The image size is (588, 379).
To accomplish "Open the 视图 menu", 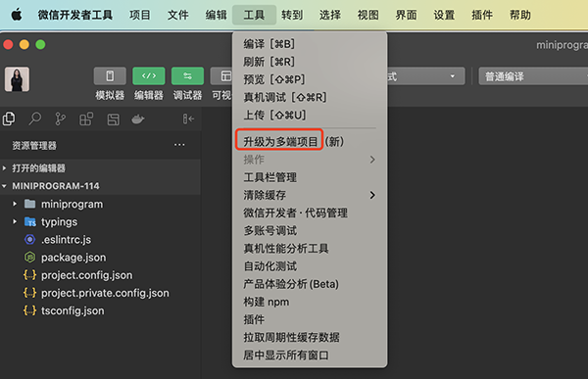I will [x=368, y=15].
